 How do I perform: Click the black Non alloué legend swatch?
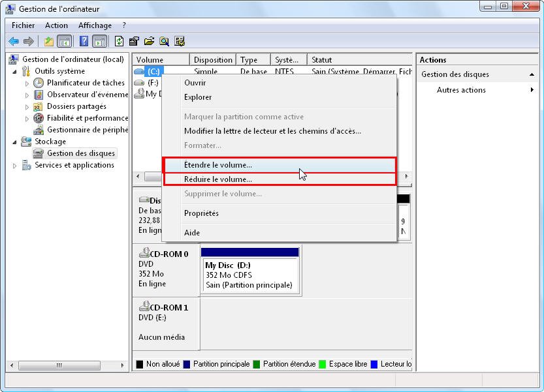(140, 364)
